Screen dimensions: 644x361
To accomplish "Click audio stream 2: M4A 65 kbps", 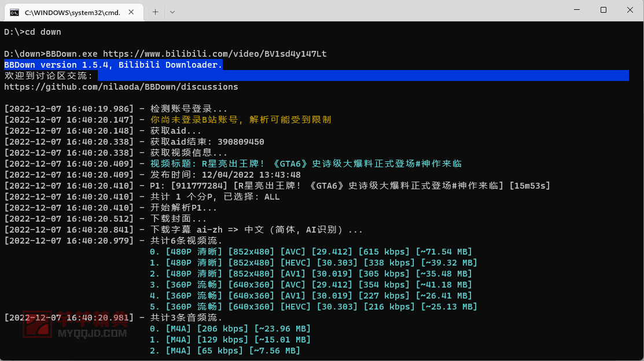I will [225, 351].
